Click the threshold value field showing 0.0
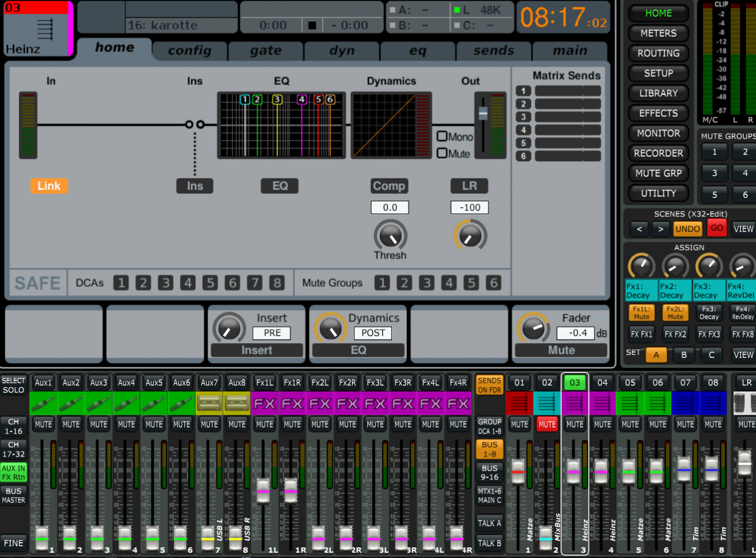The height and width of the screenshot is (558, 756). [x=390, y=208]
